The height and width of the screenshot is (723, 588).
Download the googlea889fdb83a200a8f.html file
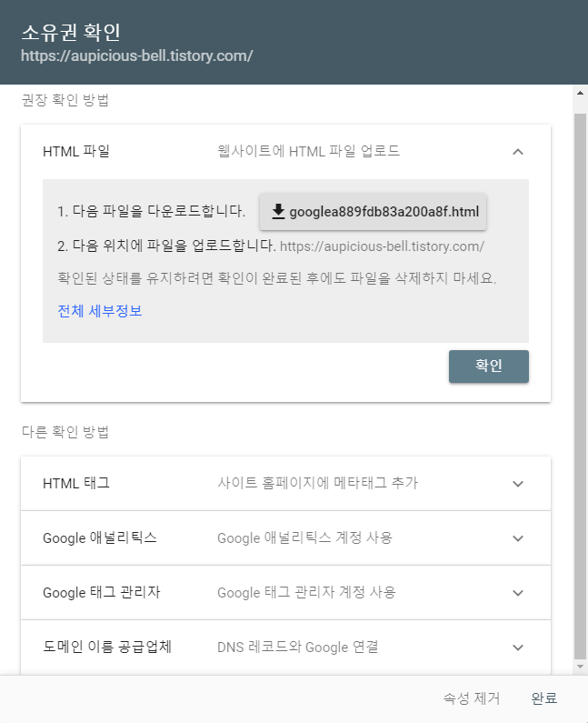(373, 212)
